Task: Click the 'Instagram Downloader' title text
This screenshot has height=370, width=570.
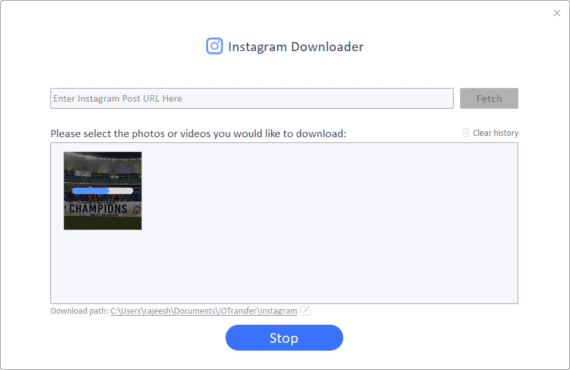Action: [296, 47]
